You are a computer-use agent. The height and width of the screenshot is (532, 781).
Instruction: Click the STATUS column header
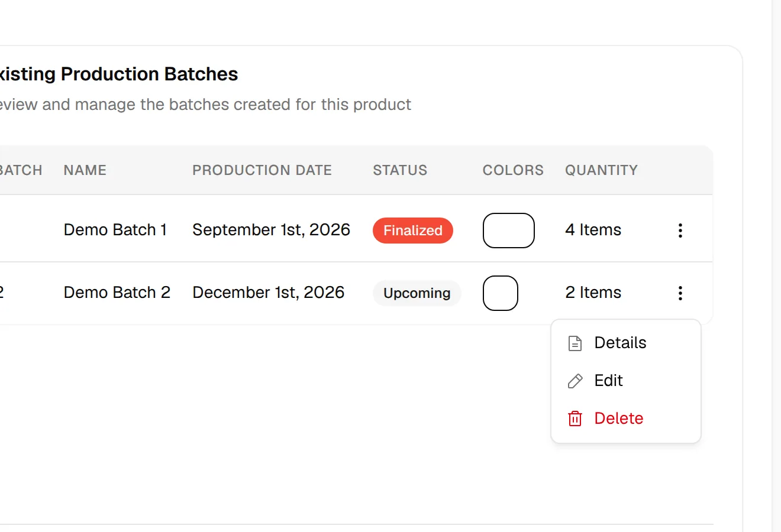tap(400, 170)
